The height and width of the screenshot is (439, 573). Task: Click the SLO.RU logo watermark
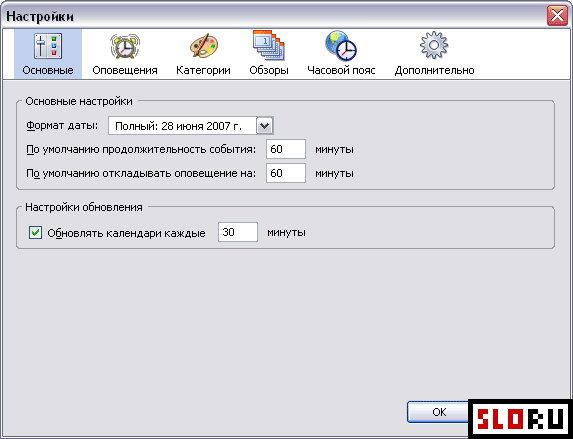click(520, 418)
